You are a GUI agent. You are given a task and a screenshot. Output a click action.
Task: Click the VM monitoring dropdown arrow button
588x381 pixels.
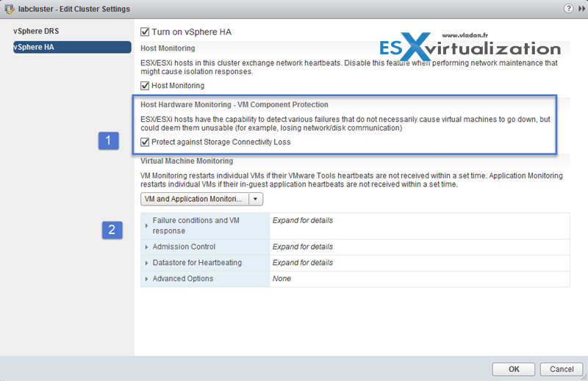[x=255, y=199]
